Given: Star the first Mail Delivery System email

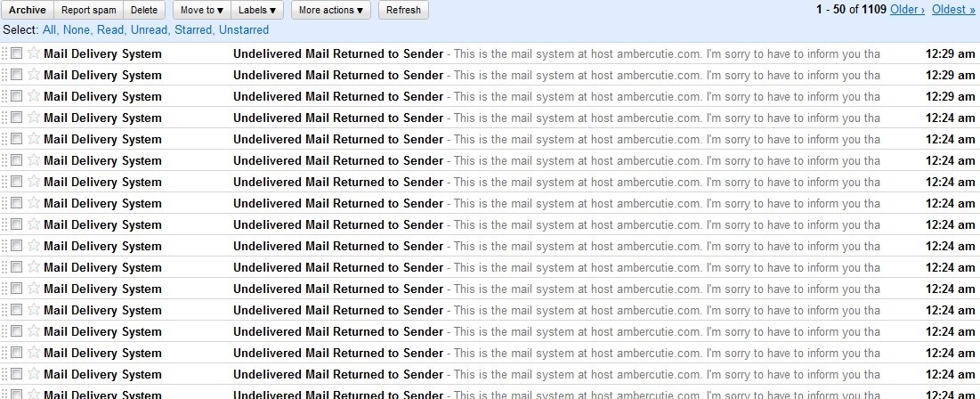Looking at the screenshot, I should coord(34,53).
